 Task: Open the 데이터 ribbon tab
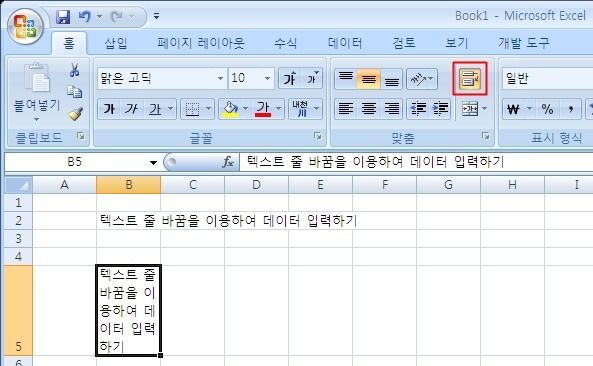pyautogui.click(x=345, y=43)
